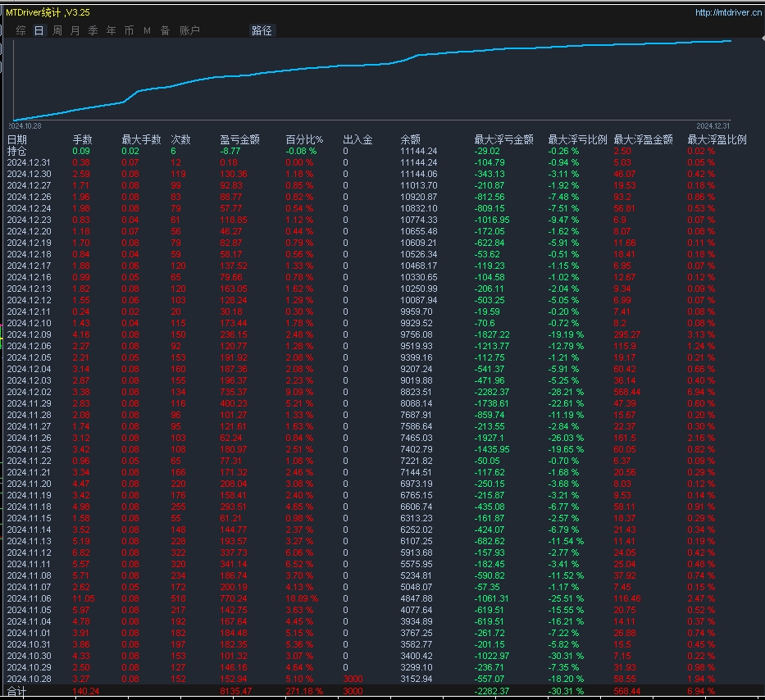
Task: Click balance value 11144.06
Action: pyautogui.click(x=419, y=174)
